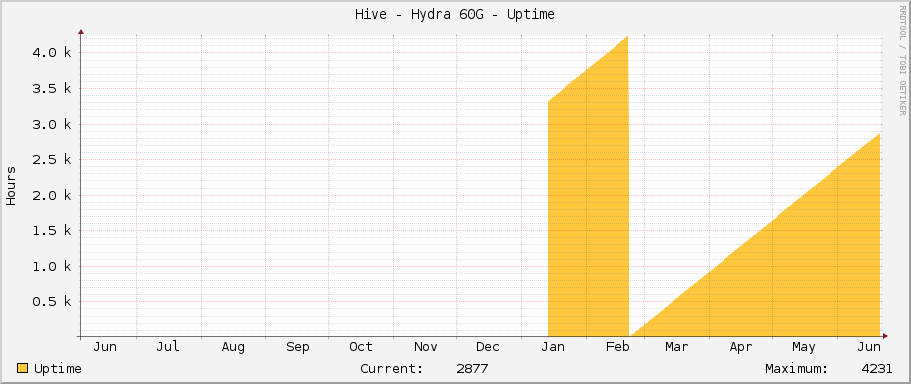Select the maximum value 4231
The width and height of the screenshot is (911, 384).
pyautogui.click(x=877, y=369)
